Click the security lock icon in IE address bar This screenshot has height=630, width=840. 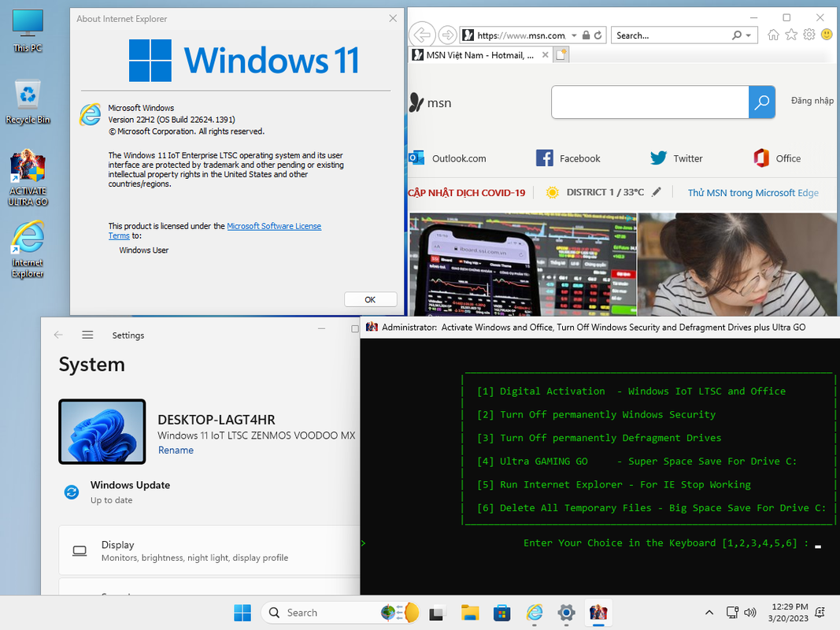pos(586,35)
